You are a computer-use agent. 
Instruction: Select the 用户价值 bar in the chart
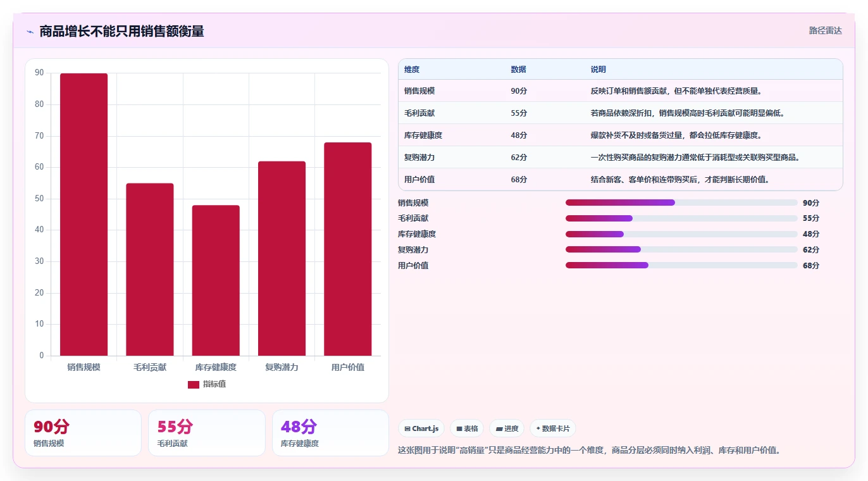(x=348, y=249)
